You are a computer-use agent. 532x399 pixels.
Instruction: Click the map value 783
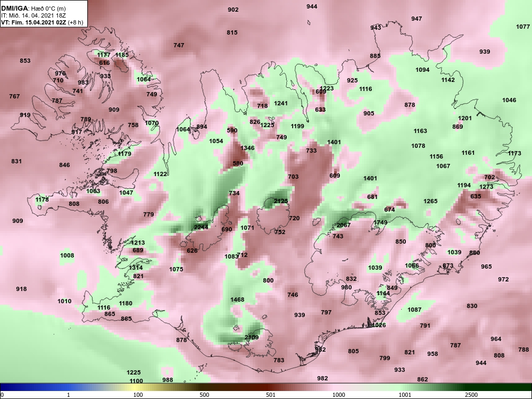click(x=279, y=360)
